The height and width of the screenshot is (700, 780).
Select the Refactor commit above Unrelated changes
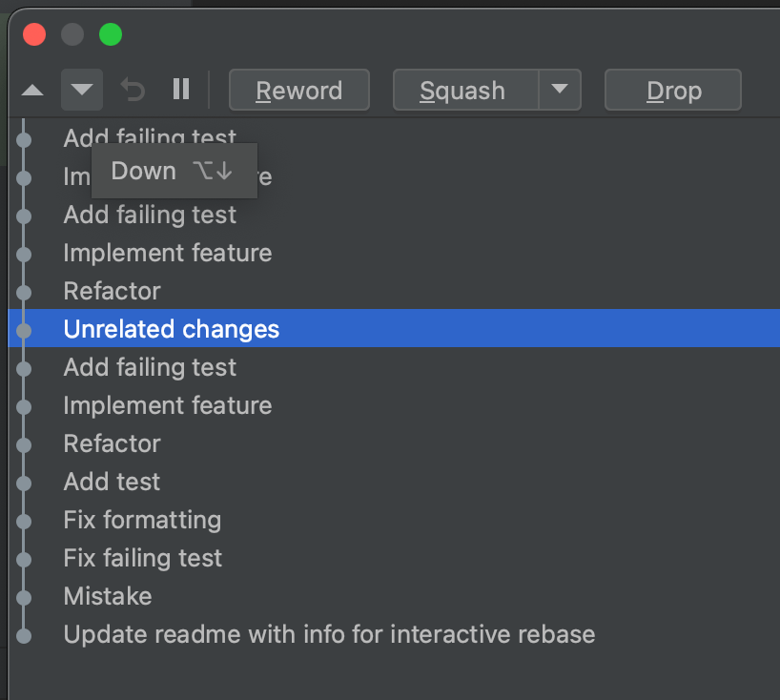[x=112, y=290]
